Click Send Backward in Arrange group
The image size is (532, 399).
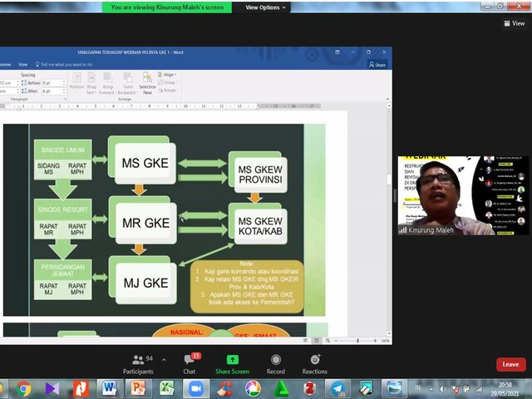point(127,83)
